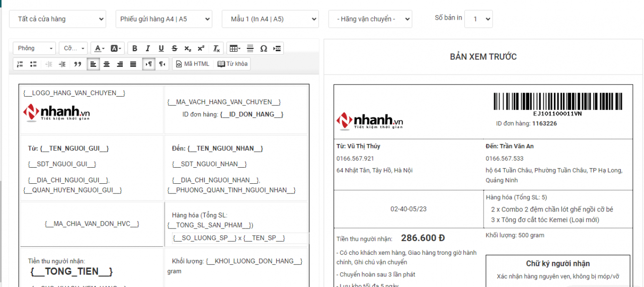
Task: Click the 'Mã HTML' source button
Action: 193,64
